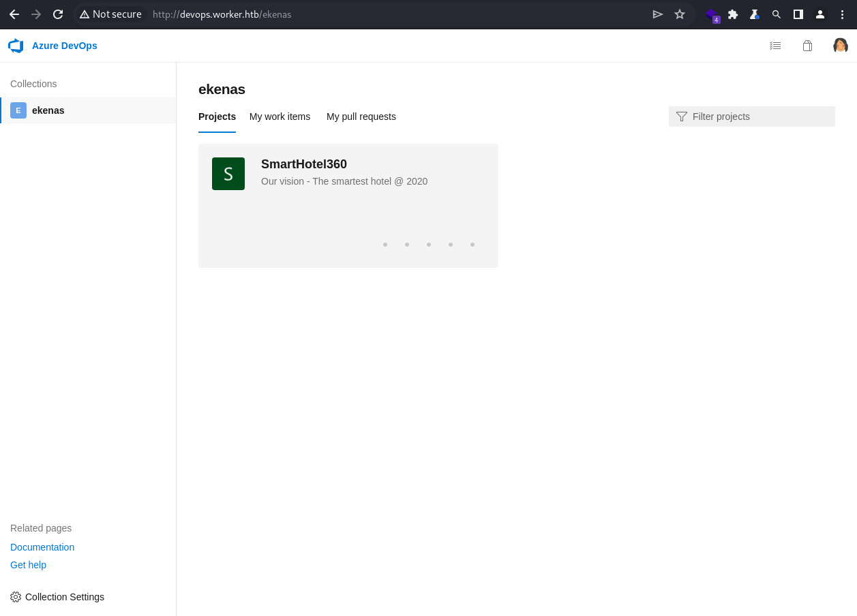Open the browser three-dot menu
The height and width of the screenshot is (616, 857).
pos(842,14)
